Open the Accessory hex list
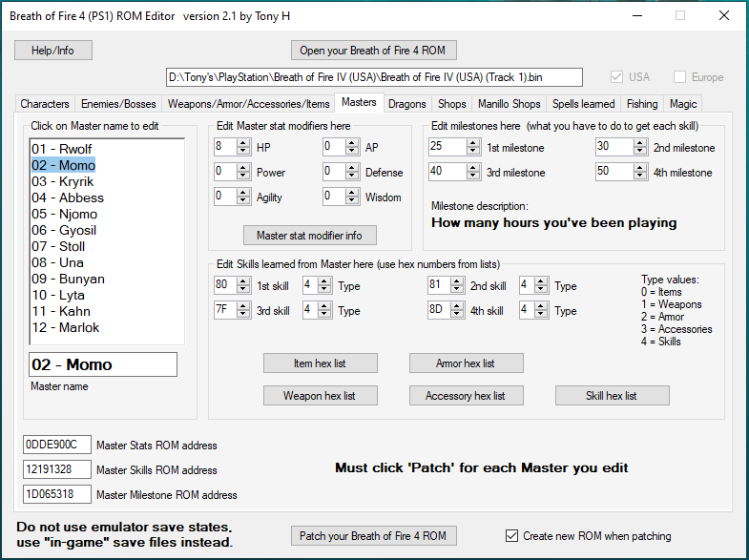 point(467,396)
